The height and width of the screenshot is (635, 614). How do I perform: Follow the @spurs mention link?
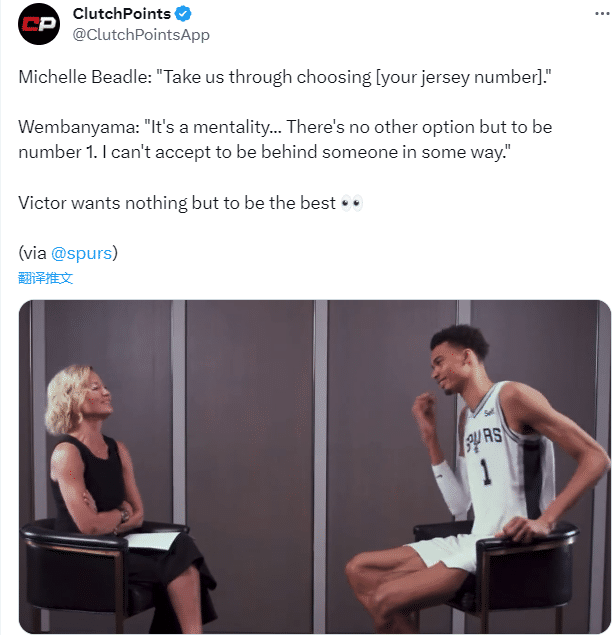click(x=81, y=253)
